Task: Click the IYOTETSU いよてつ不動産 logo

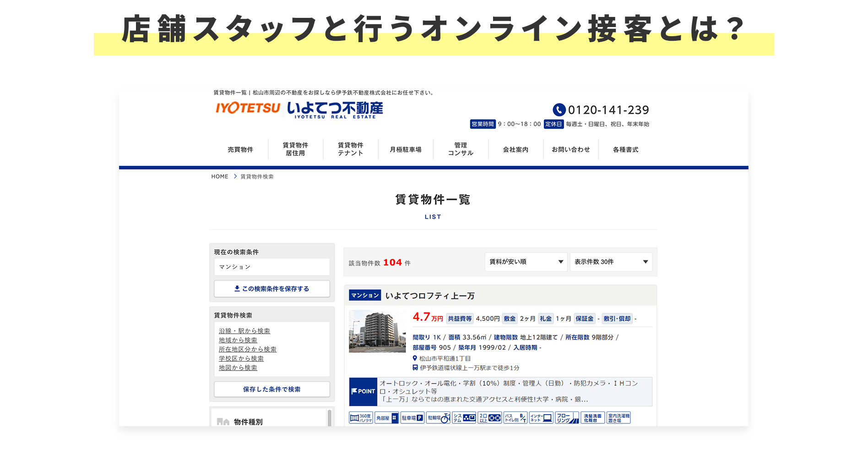Action: [x=299, y=110]
